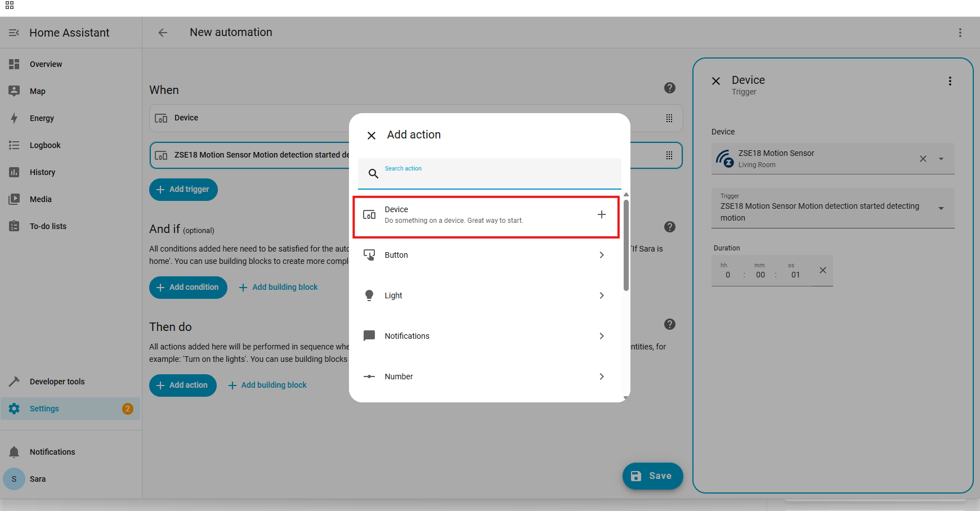Open Device trigger panel three-dot menu

click(950, 81)
